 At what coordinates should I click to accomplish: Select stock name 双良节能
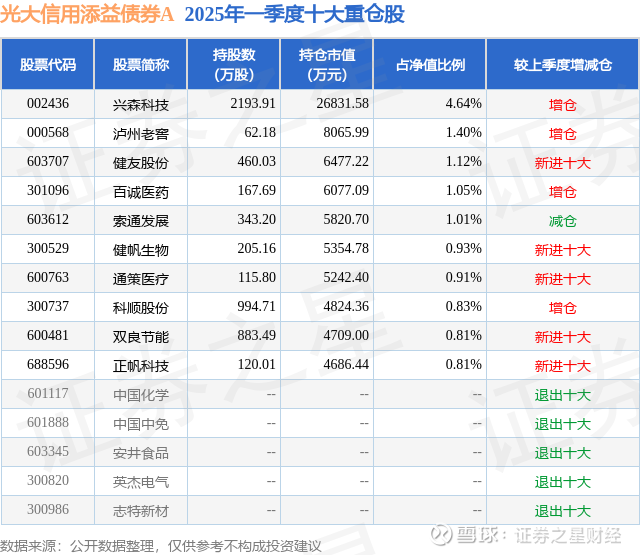tap(141, 337)
